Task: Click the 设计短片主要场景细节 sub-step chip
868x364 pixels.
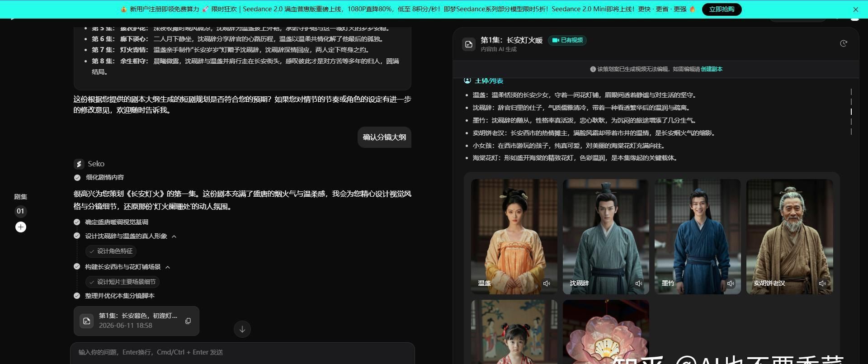Action: 123,282
